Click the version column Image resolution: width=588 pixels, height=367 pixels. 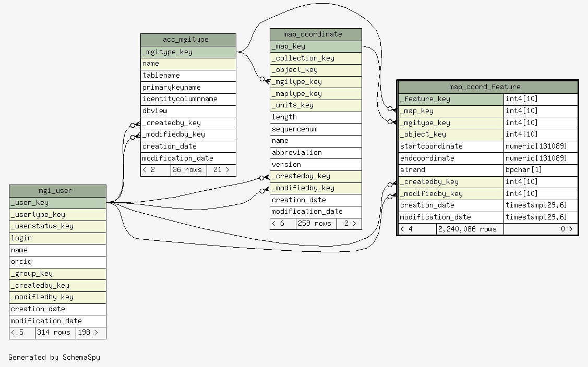click(x=316, y=165)
